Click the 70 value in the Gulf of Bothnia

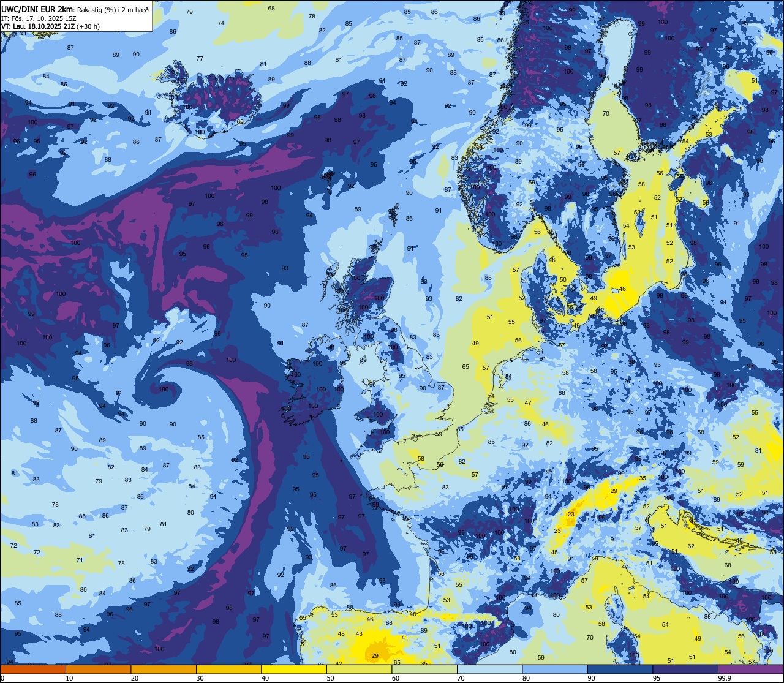[x=606, y=114]
